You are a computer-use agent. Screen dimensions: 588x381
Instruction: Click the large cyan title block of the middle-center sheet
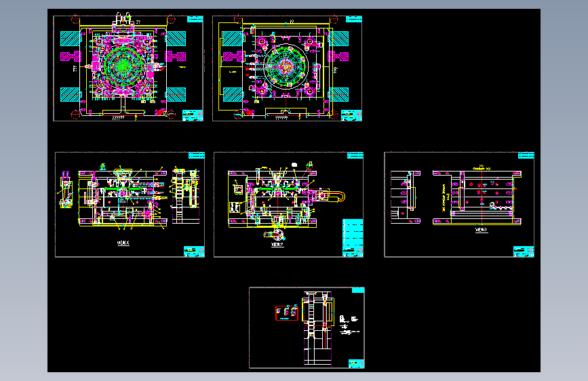(353, 238)
